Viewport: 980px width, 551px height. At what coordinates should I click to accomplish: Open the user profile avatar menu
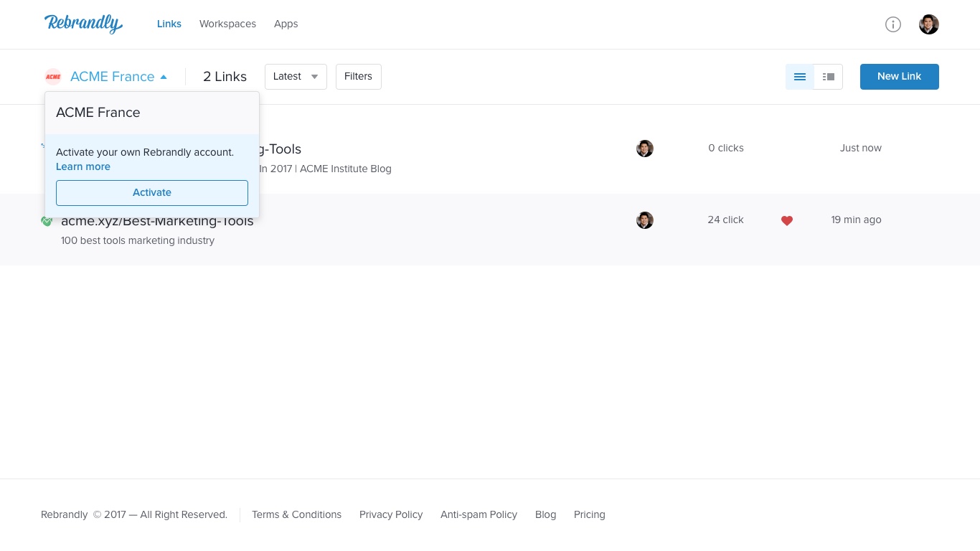click(929, 24)
